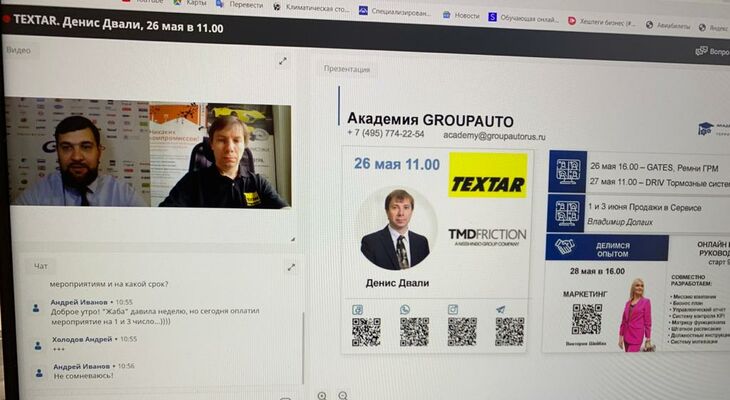
Task: Click the woman in the pink suit on the slide
Action: (x=635, y=315)
